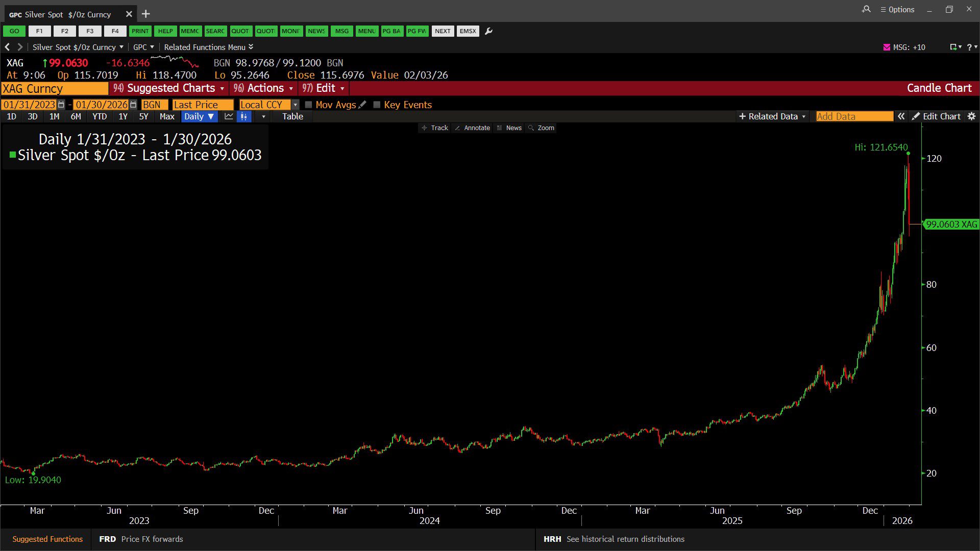Open the Related Data dropdown

tap(772, 116)
